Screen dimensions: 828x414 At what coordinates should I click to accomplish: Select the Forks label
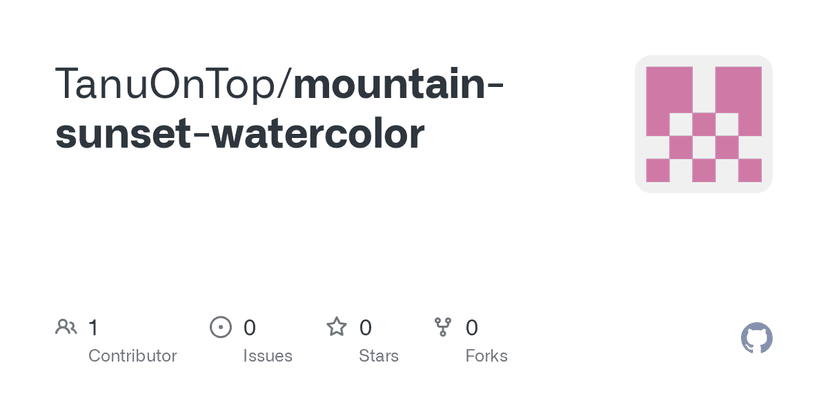coord(486,355)
